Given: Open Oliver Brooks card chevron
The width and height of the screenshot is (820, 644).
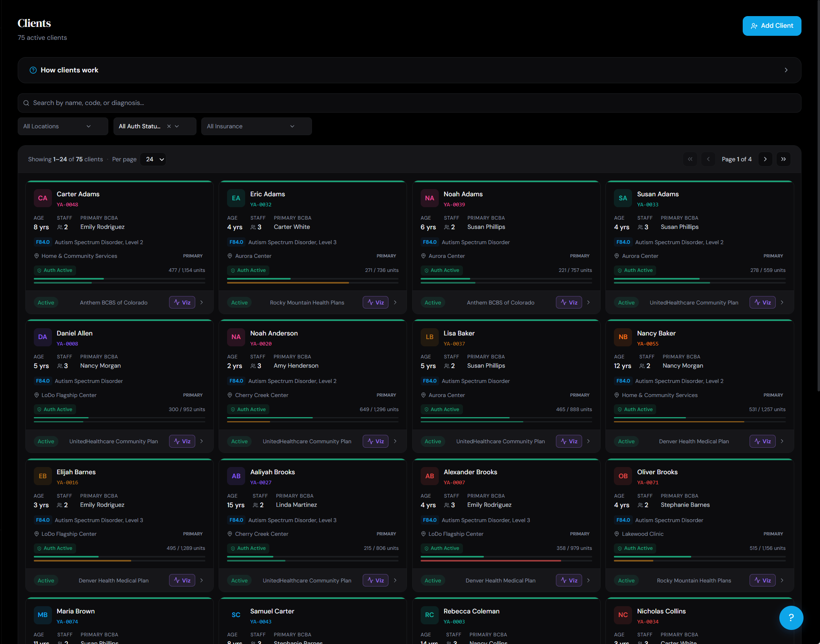Looking at the screenshot, I should [782, 580].
